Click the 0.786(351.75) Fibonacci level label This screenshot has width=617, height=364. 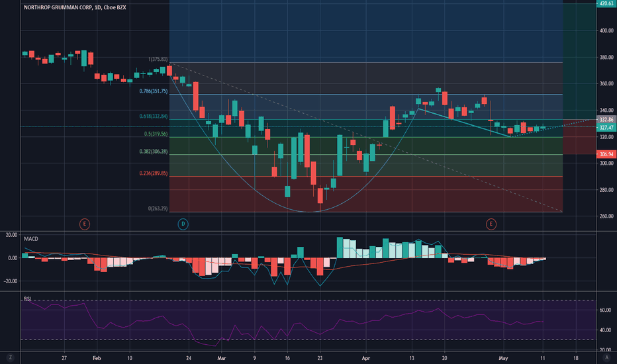tap(154, 91)
